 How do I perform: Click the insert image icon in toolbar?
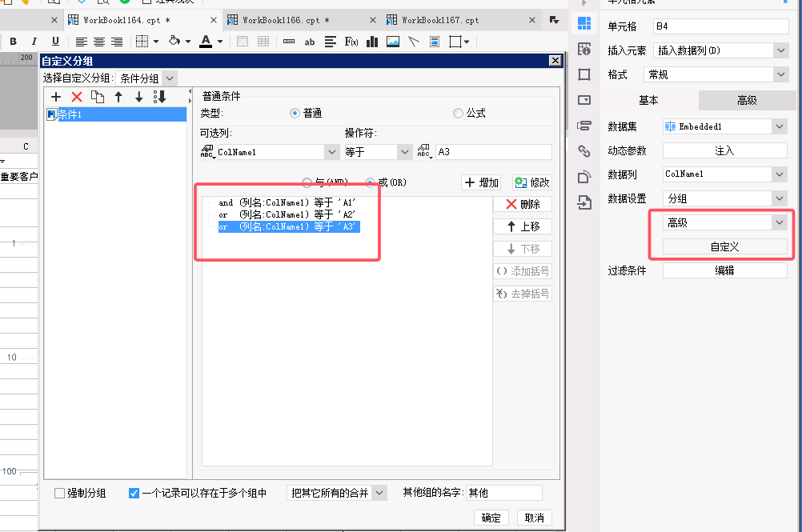[392, 42]
